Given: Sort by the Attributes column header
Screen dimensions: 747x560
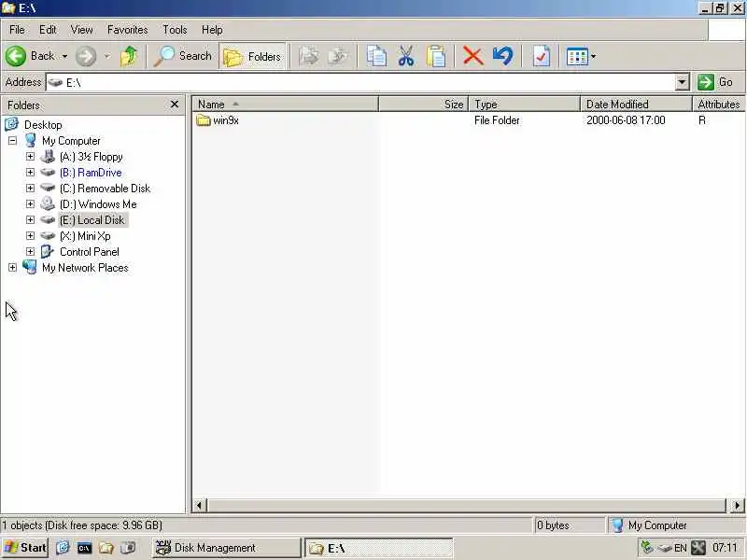Looking at the screenshot, I should click(x=718, y=105).
